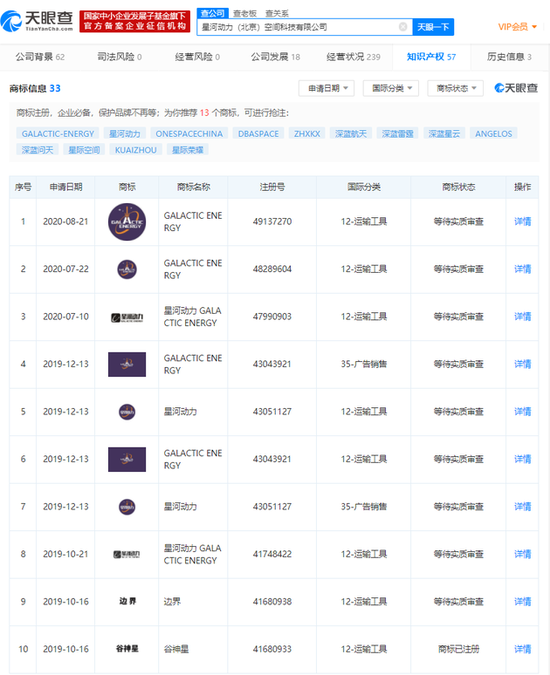
Task: Open trademark thumbnail in row 6
Action: (x=127, y=459)
